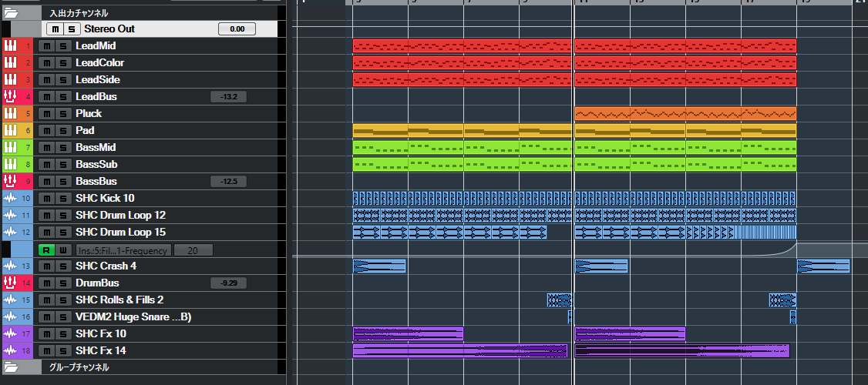This screenshot has width=868, height=385.
Task: Click the SHC Rolls & Fills 2 waveform icon
Action: [10, 300]
